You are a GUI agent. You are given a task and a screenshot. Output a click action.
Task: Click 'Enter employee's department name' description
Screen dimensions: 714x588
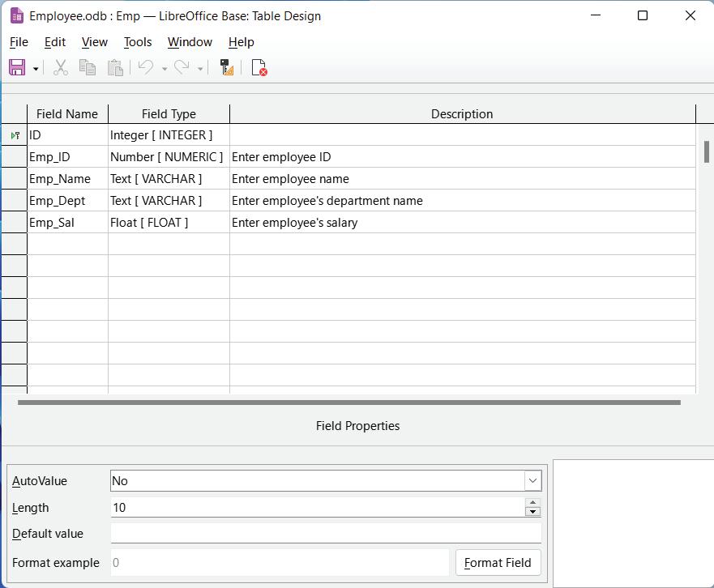pos(463,201)
